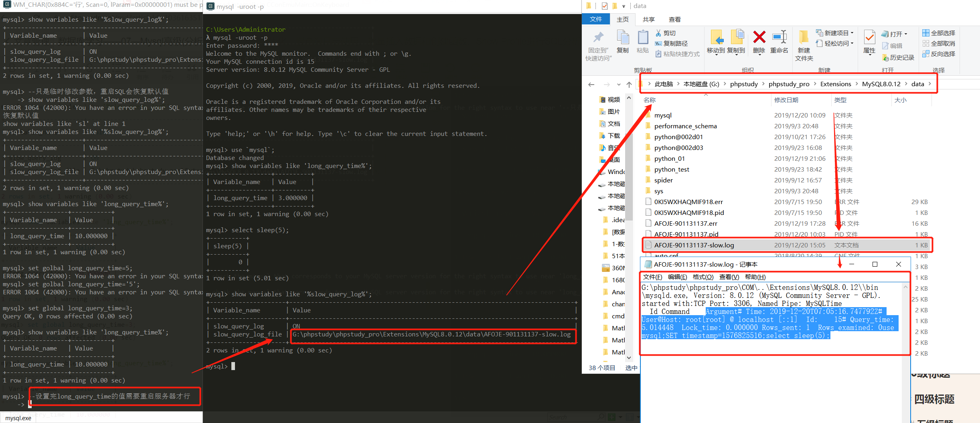Click the Delete (删除) red X icon
980x423 pixels.
pyautogui.click(x=759, y=37)
